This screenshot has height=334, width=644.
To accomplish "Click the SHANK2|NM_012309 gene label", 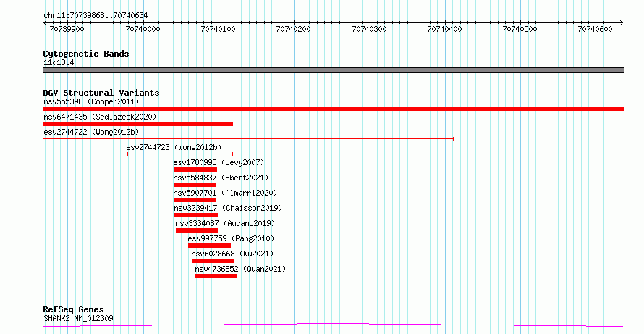I will tap(78, 318).
